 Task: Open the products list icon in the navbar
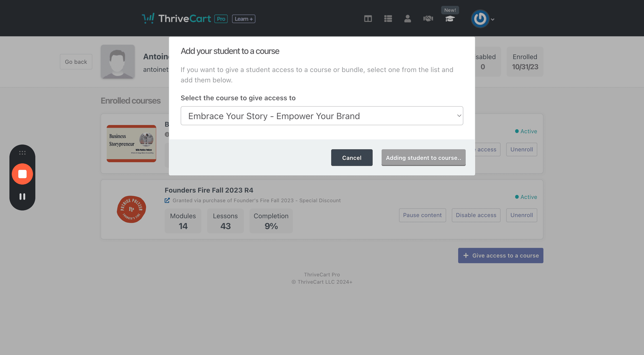(388, 19)
